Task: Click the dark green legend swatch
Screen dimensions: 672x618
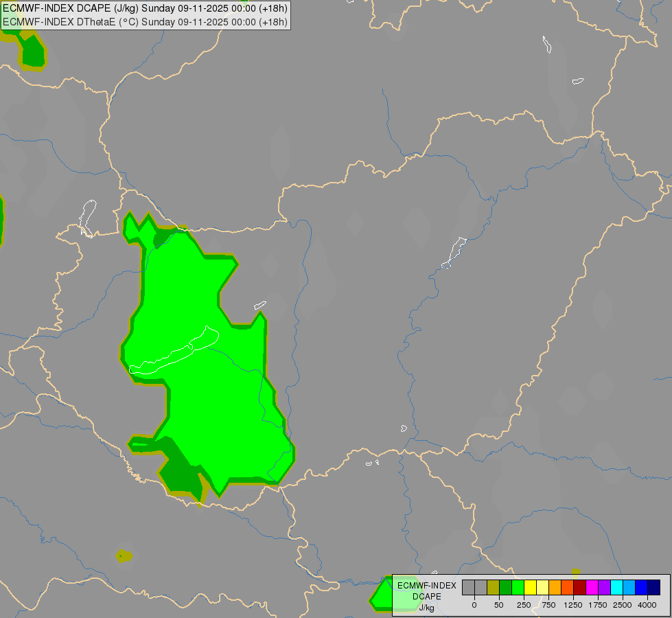Action: [x=506, y=587]
